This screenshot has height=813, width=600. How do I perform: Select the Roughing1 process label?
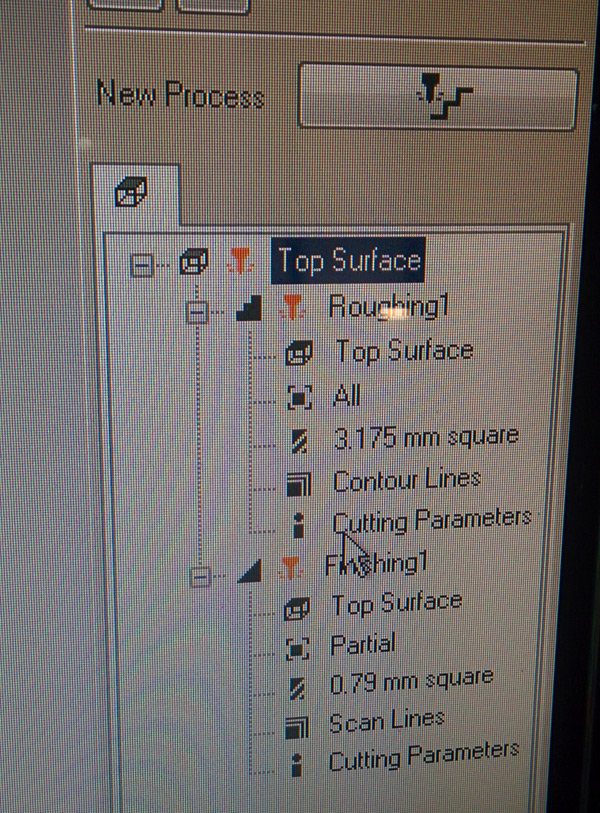[x=388, y=305]
